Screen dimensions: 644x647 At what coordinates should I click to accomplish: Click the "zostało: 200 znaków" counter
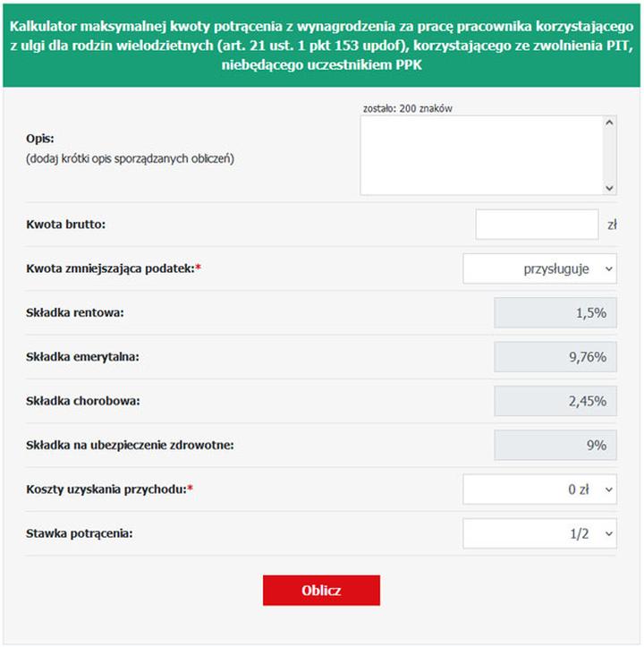click(x=408, y=108)
